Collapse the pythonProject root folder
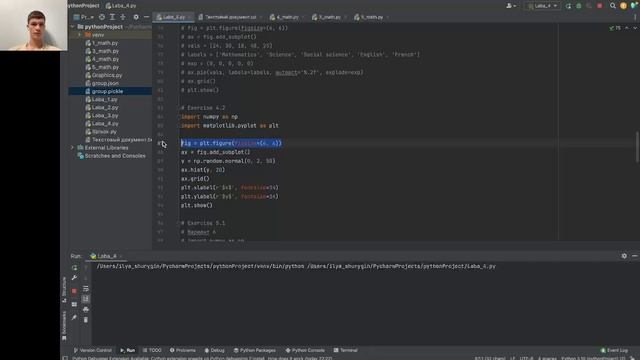Viewport: 640px width, 360px height. click(73, 27)
